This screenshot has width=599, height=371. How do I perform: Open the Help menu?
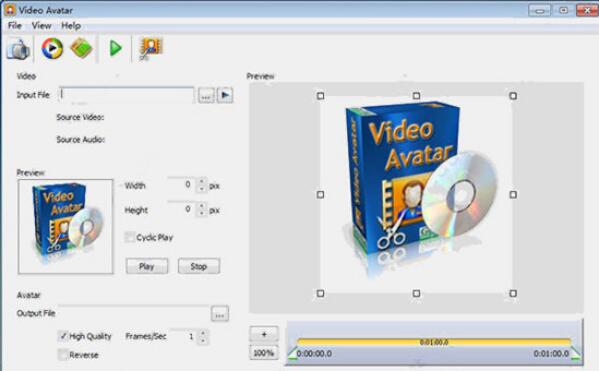coord(71,26)
